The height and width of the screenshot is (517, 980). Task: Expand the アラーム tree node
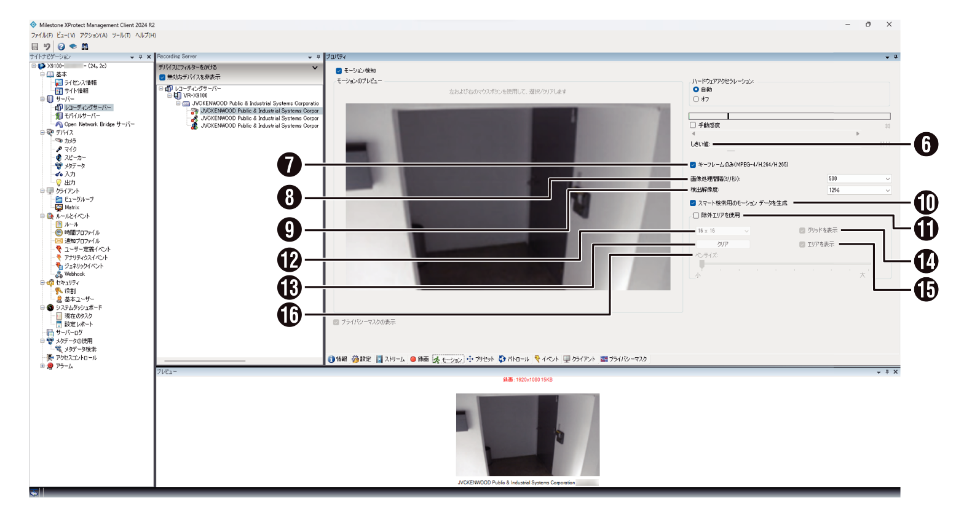42,366
